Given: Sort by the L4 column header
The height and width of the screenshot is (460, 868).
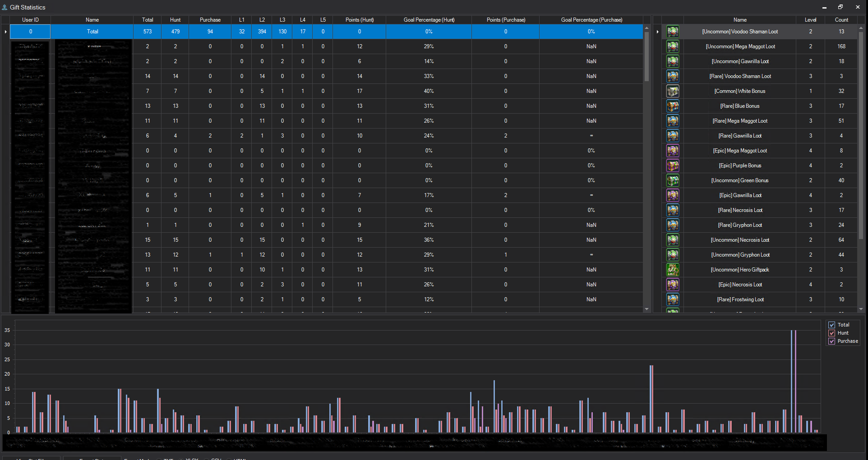Looking at the screenshot, I should [303, 20].
